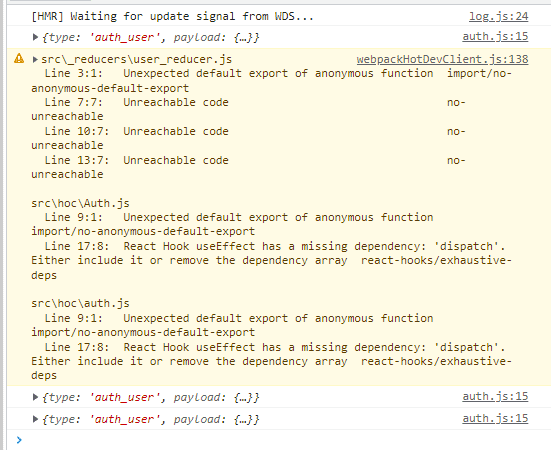This screenshot has width=551, height=450.
Task: Click the yellow warning triangle icon
Action: click(x=19, y=58)
